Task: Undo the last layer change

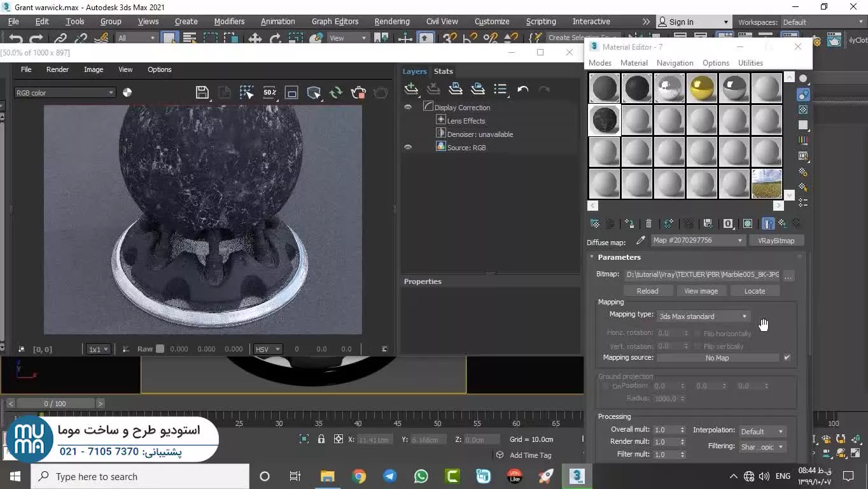Action: (x=523, y=89)
